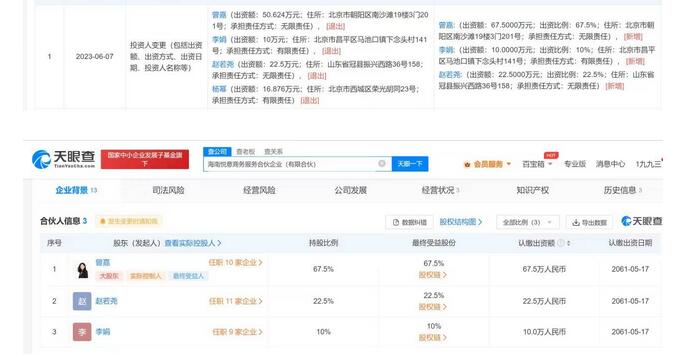Open 消息中心 in the top navigation
The height and width of the screenshot is (363, 689).
click(610, 164)
